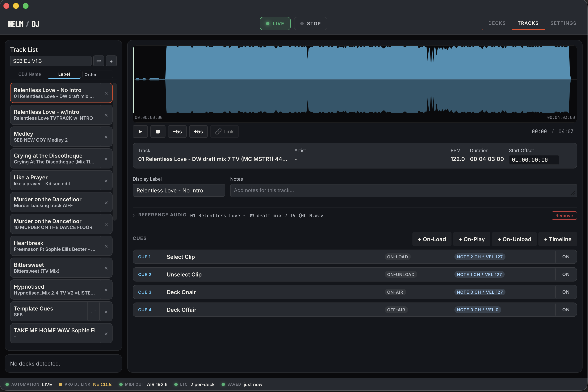This screenshot has height=392, width=588.
Task: Remove Relentless Love - No Intro with its X
Action: click(x=106, y=93)
